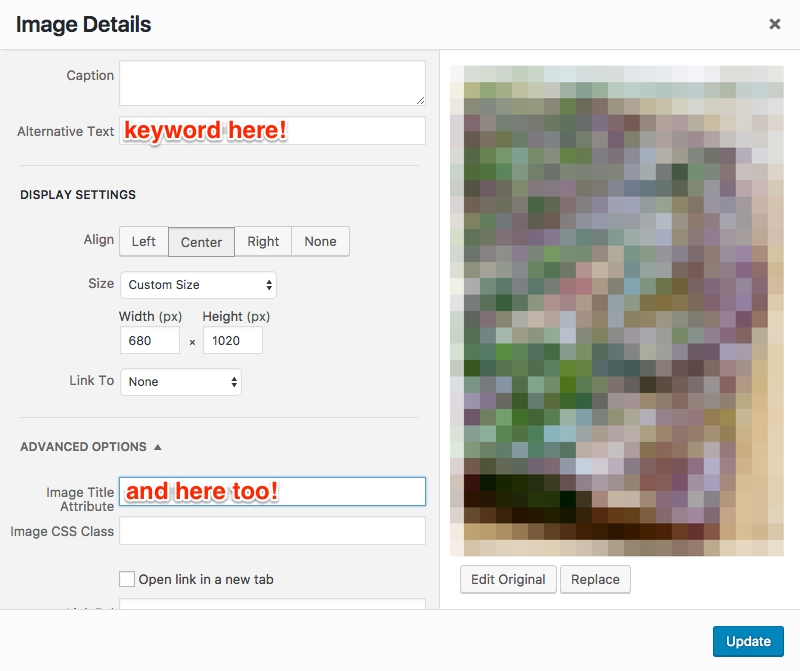Screen dimensions: 800x671
Task: Click the Image CSS Class field
Action: (x=272, y=531)
